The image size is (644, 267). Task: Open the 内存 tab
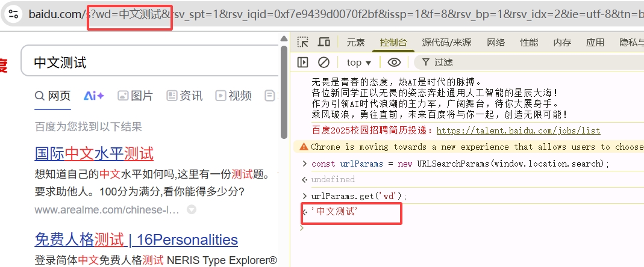(x=562, y=42)
